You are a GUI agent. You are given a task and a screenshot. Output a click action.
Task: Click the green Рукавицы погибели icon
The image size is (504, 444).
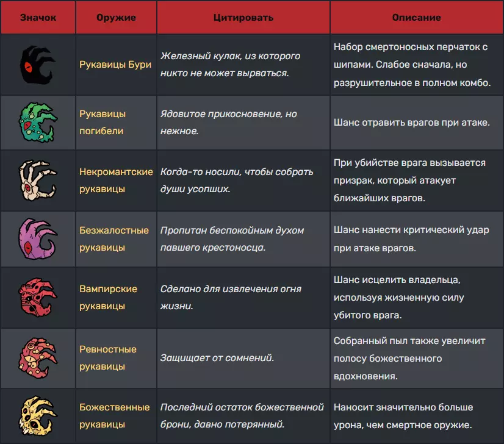point(38,122)
